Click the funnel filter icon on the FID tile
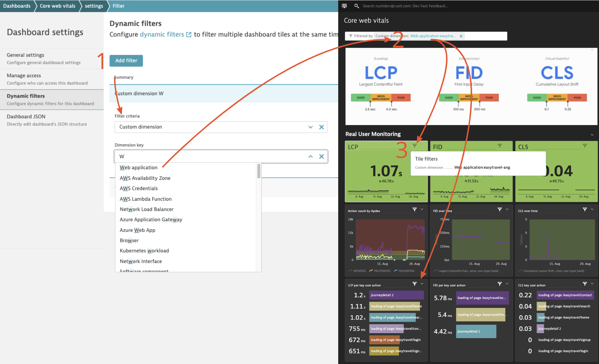The image size is (599, 364). coord(499,145)
